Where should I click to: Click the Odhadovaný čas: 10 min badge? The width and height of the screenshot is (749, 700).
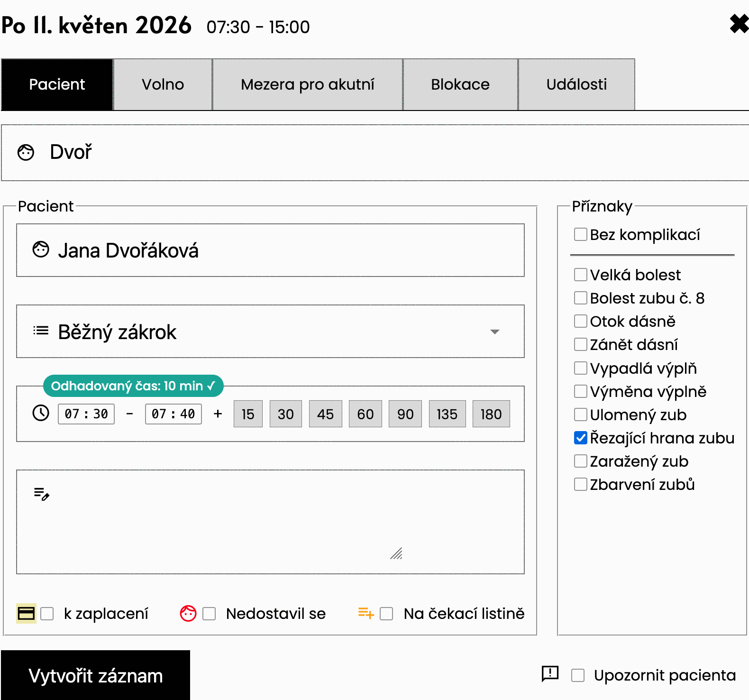coord(133,386)
